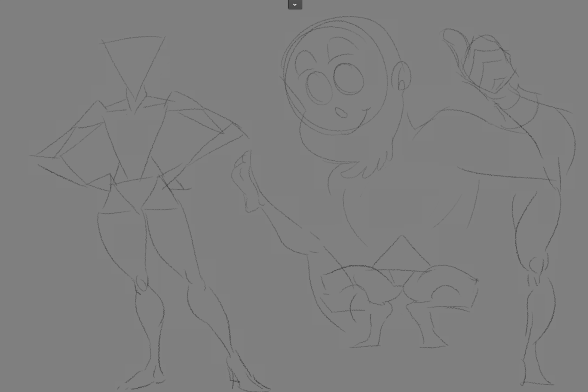Click the cartoon character's left round eye

click(319, 87)
